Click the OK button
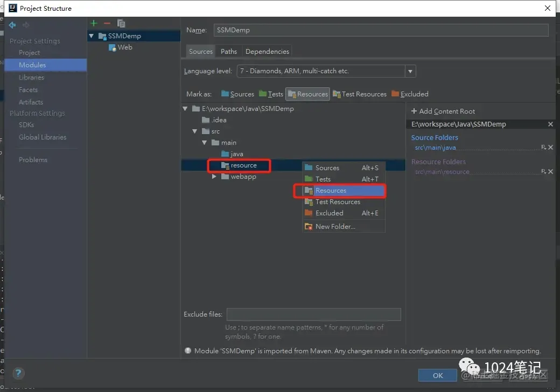This screenshot has width=560, height=392. [x=437, y=375]
